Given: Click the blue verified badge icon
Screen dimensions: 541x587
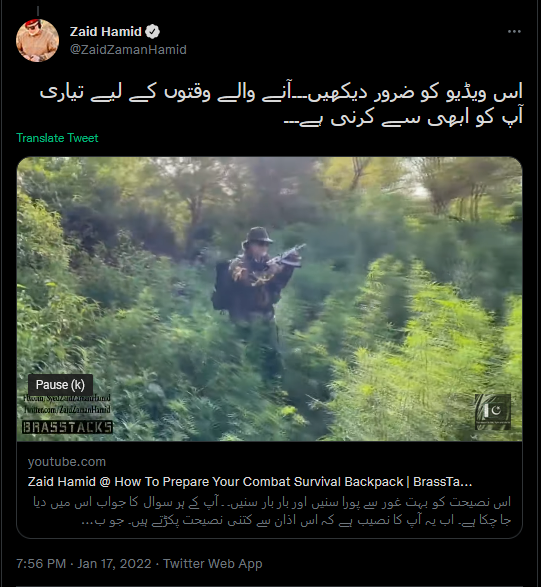Looking at the screenshot, I should (x=152, y=32).
